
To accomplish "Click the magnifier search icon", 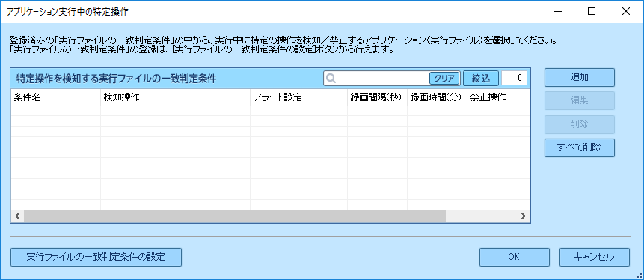I will coord(331,78).
